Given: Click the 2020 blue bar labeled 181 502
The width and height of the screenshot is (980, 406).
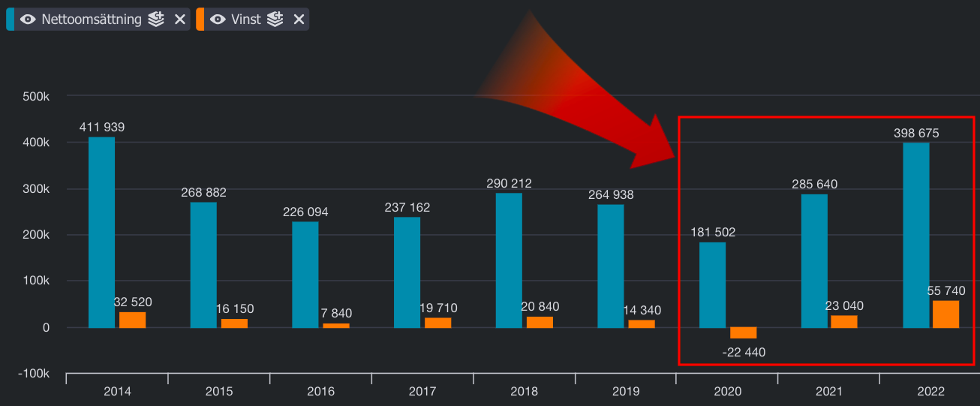Looking at the screenshot, I should [712, 284].
